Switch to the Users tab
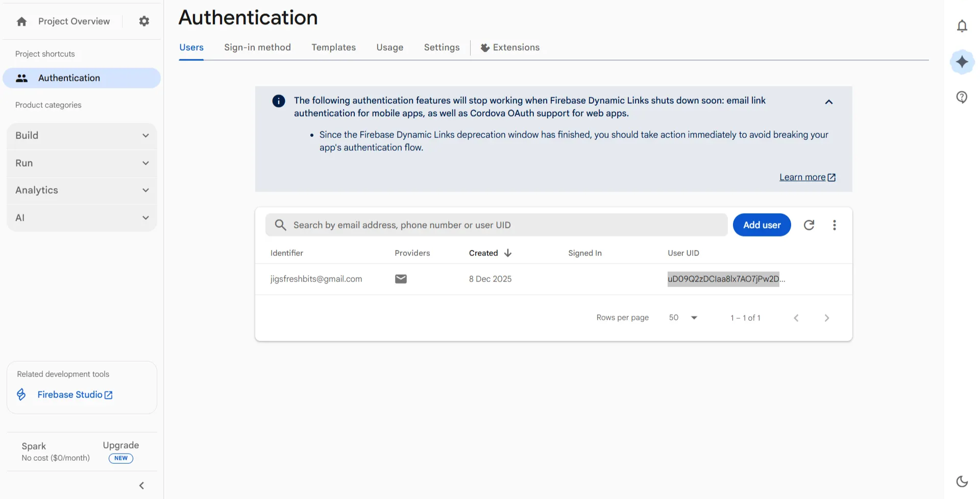This screenshot has height=499, width=980. tap(191, 47)
